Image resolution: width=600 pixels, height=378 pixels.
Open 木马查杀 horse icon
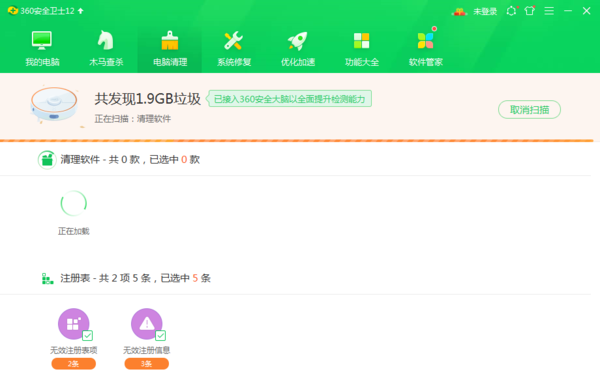(106, 40)
